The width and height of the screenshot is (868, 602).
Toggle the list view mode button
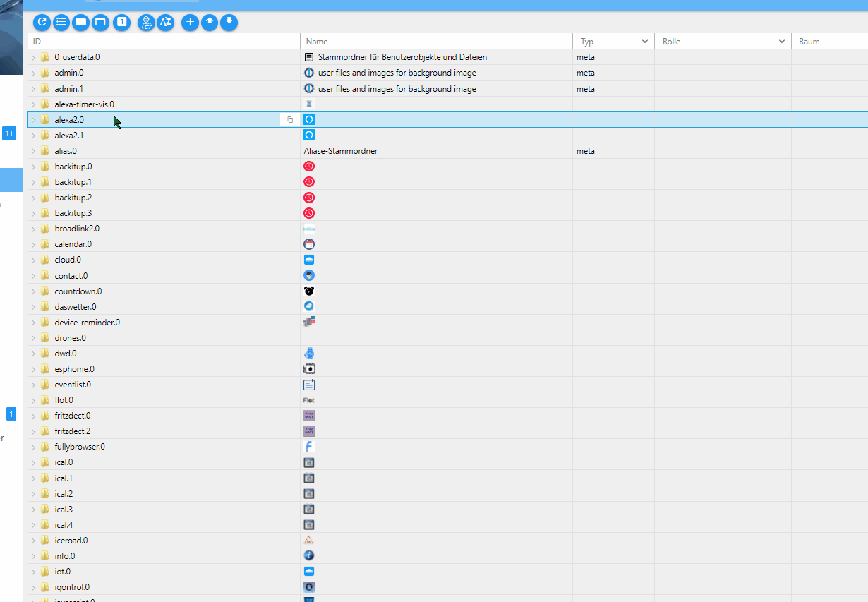coord(61,22)
